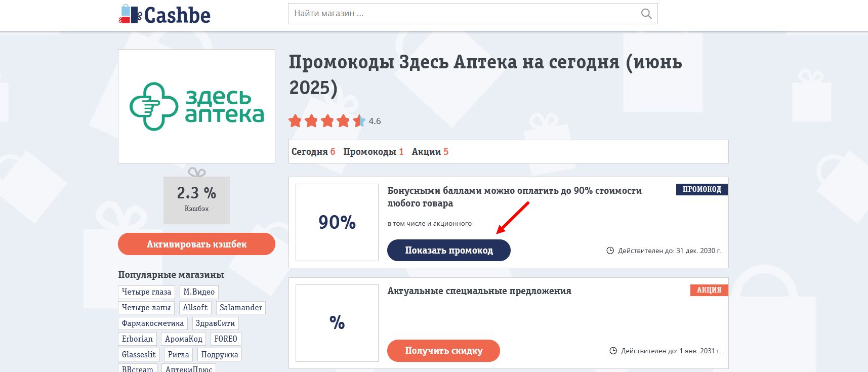Open the Cashbe logo homepage link
Image resolution: width=868 pixels, height=372 pixels.
click(164, 15)
